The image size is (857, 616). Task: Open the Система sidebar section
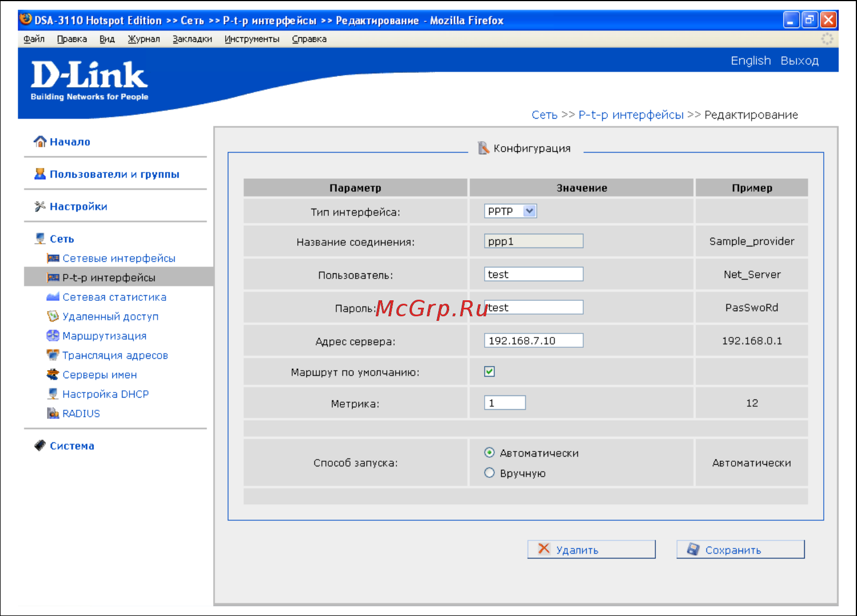(x=72, y=445)
